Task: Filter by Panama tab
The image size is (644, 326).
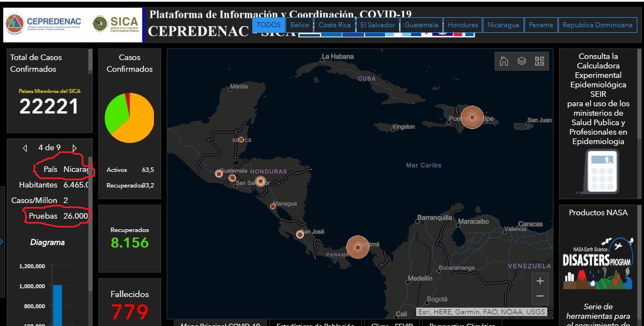Action: pyautogui.click(x=541, y=24)
